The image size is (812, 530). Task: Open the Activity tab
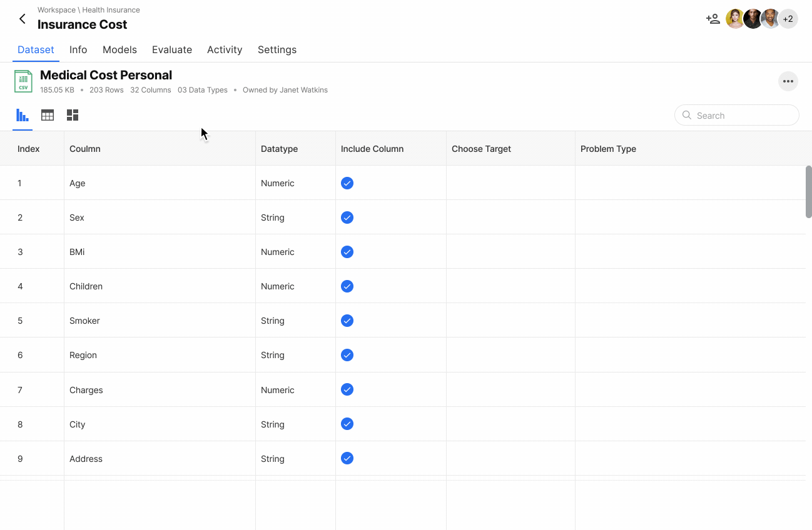click(225, 50)
